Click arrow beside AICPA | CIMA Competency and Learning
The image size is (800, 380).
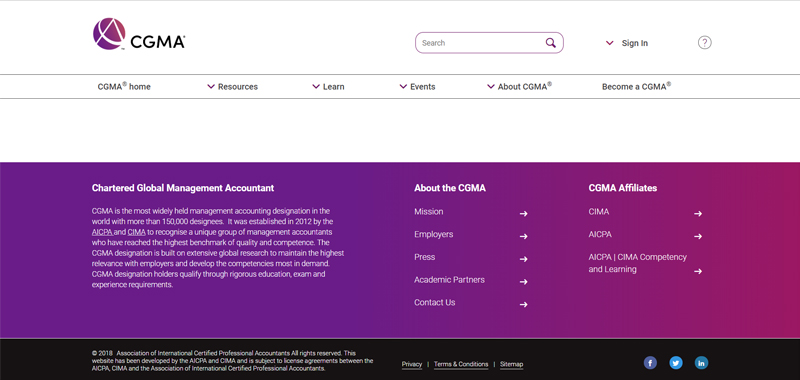(x=698, y=271)
